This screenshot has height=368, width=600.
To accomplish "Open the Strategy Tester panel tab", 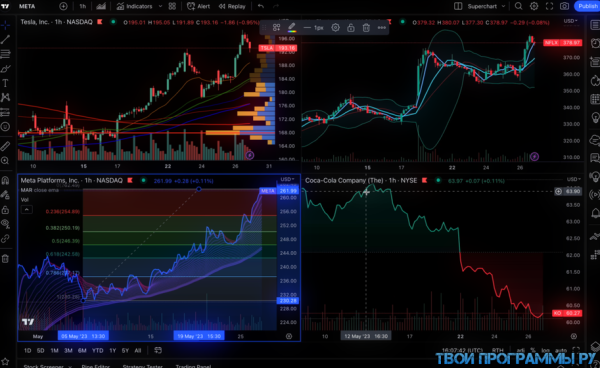I will (142, 366).
